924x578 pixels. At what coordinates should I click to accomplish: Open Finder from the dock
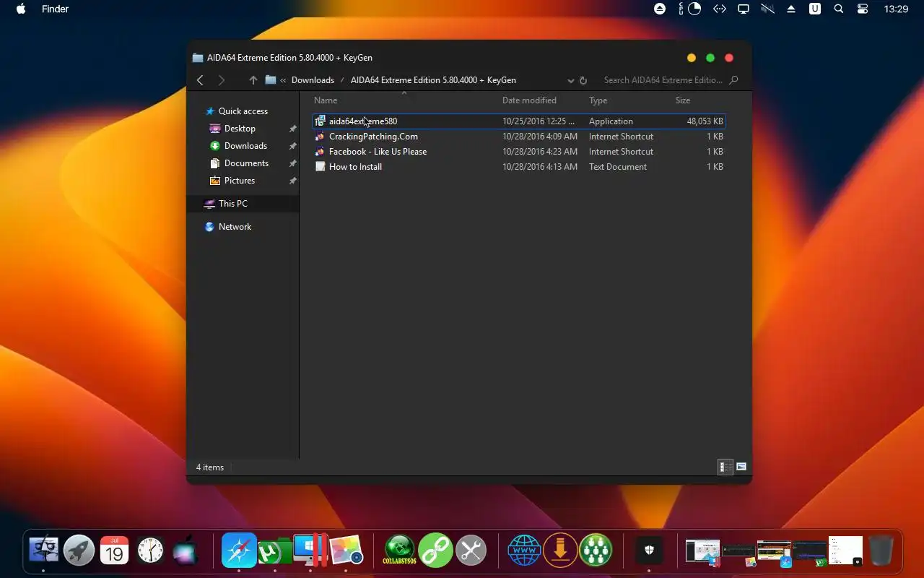tap(43, 551)
